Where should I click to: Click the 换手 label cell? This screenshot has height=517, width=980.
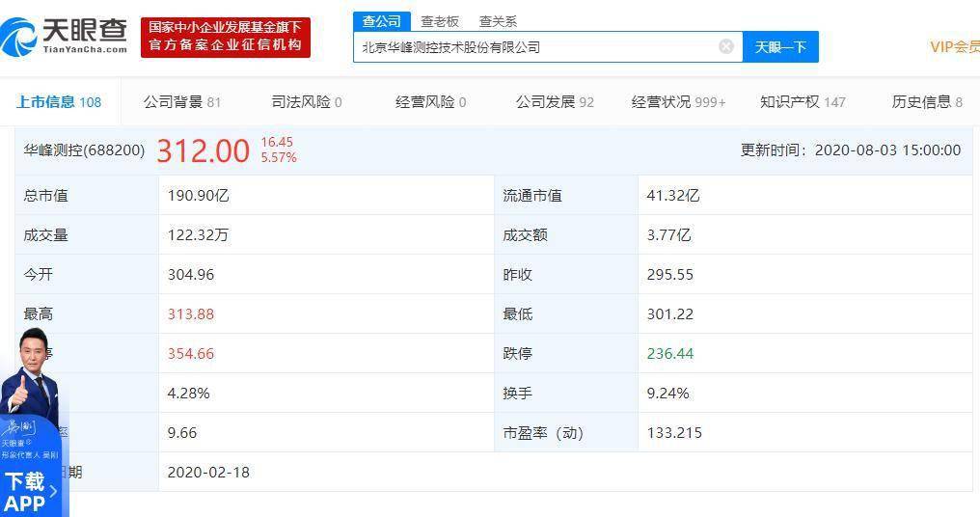tap(565, 394)
